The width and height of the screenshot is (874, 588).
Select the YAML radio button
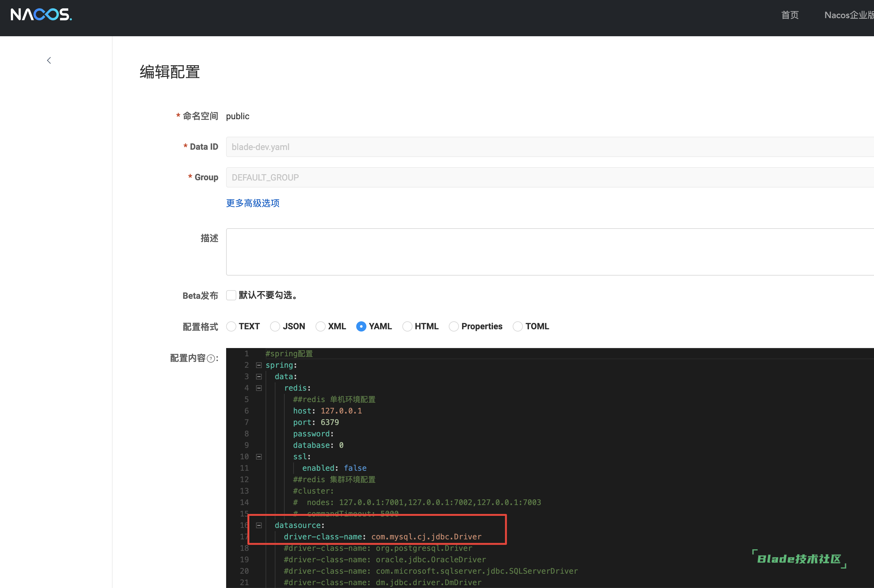click(361, 326)
